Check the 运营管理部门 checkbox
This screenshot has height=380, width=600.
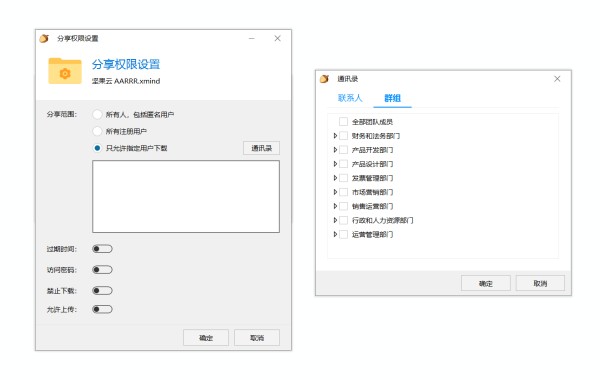point(344,234)
